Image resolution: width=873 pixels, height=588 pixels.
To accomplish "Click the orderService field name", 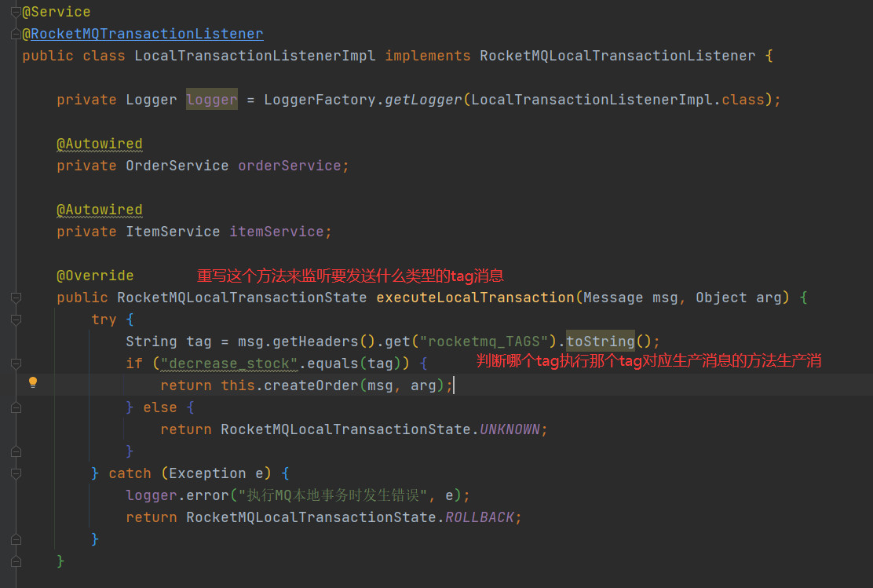I will [290, 166].
